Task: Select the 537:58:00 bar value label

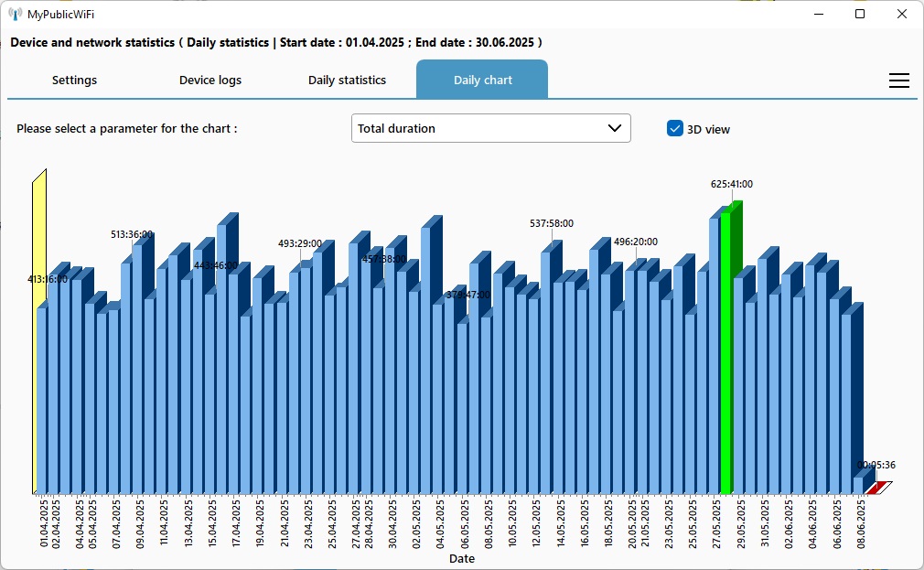Action: [552, 223]
